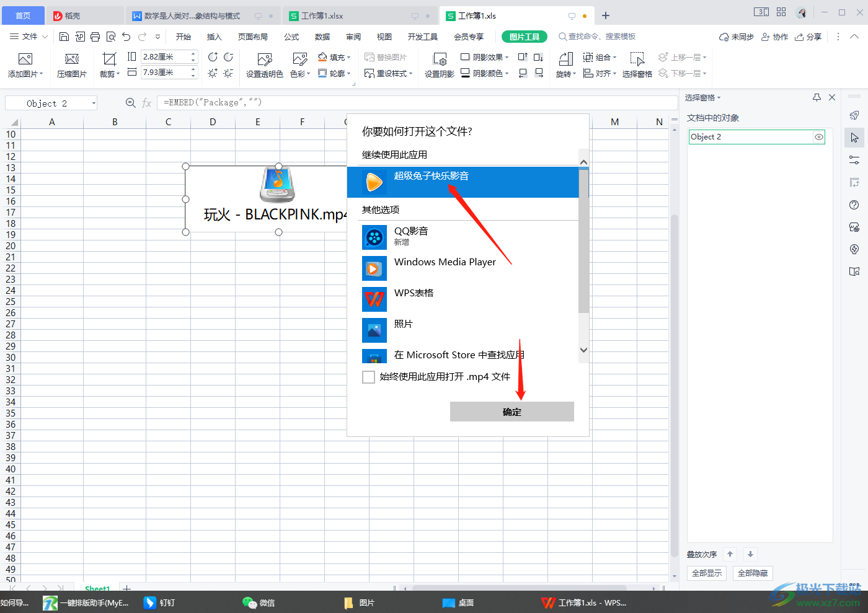Open 微信 from the taskbar

259,602
